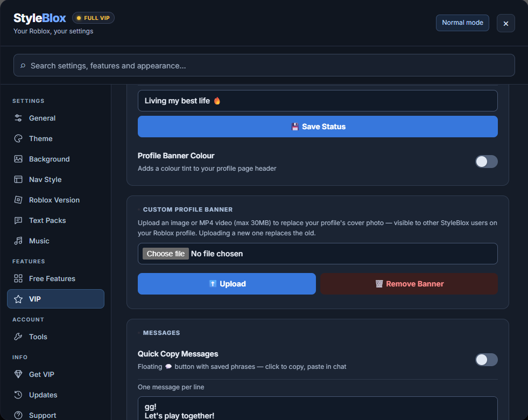The width and height of the screenshot is (528, 420).
Task: Select Nav Style in sidebar
Action: [x=55, y=179]
